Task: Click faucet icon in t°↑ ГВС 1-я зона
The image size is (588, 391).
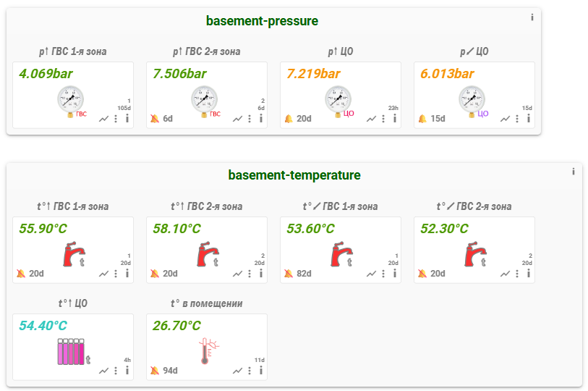Action: (72, 255)
